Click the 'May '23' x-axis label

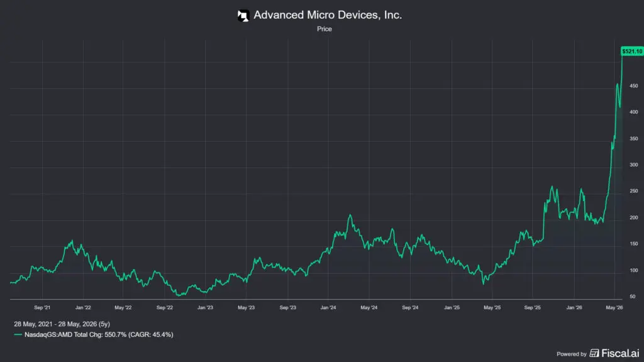click(x=246, y=307)
